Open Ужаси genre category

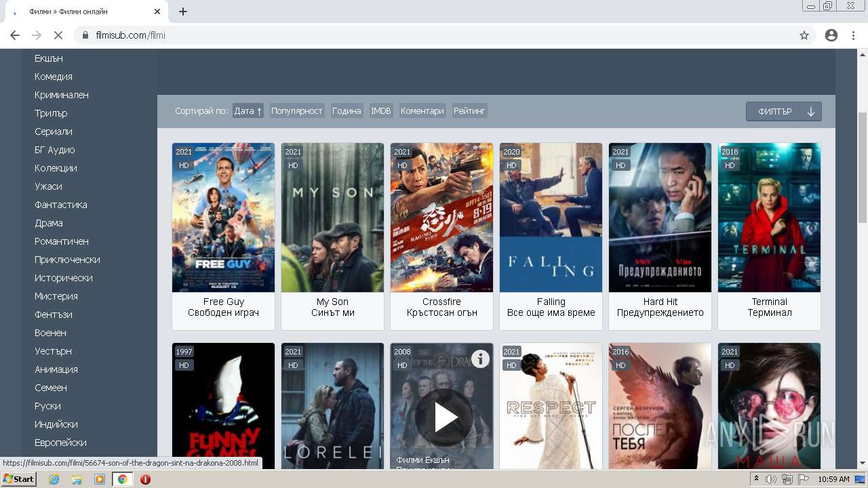pyautogui.click(x=48, y=186)
